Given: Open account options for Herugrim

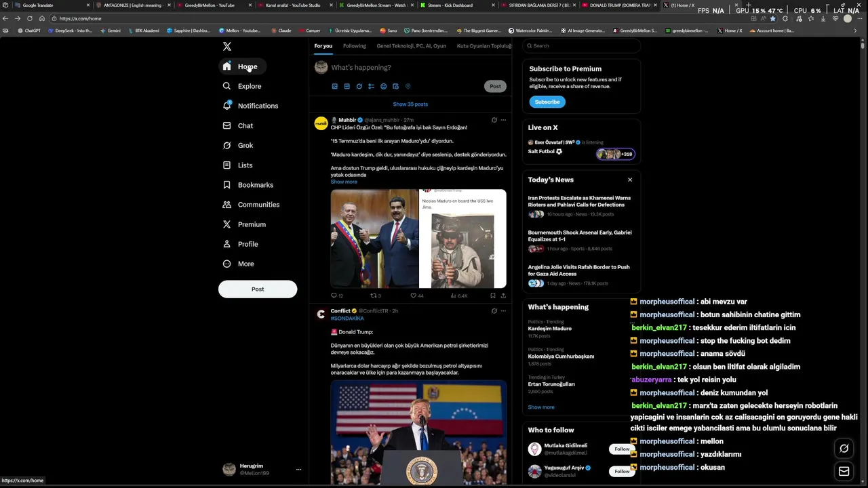Looking at the screenshot, I should point(298,469).
